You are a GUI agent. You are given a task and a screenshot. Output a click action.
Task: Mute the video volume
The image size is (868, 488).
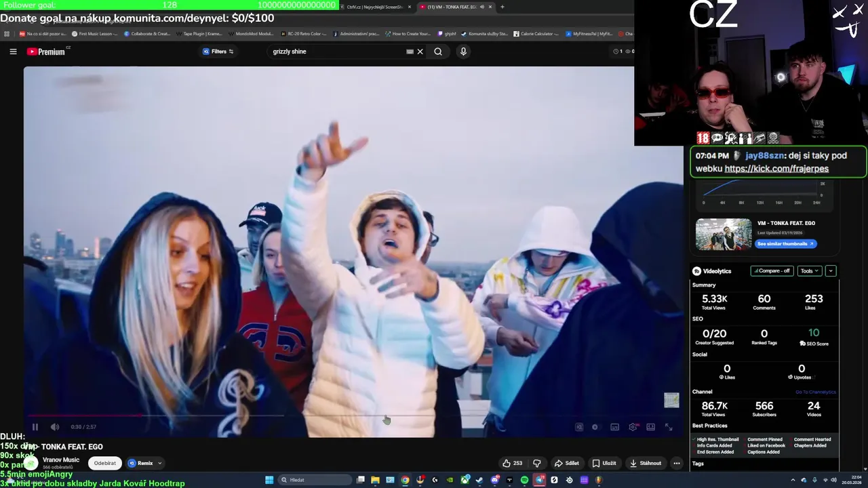pos(55,427)
